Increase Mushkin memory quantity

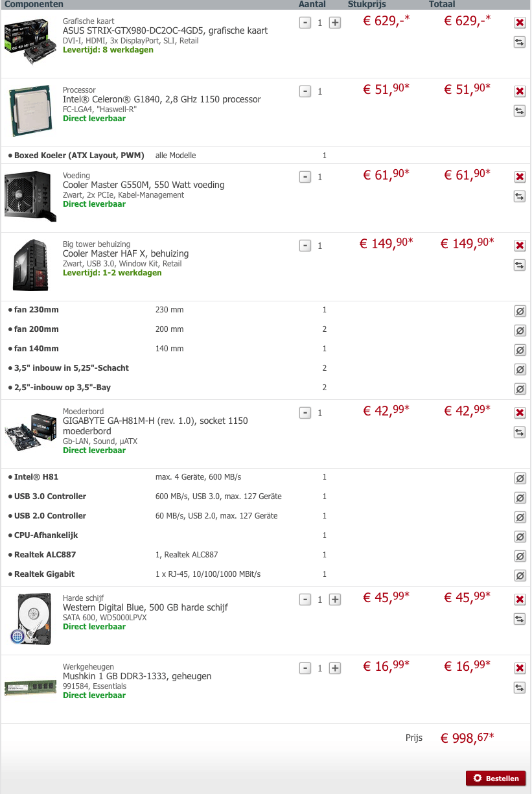point(335,668)
